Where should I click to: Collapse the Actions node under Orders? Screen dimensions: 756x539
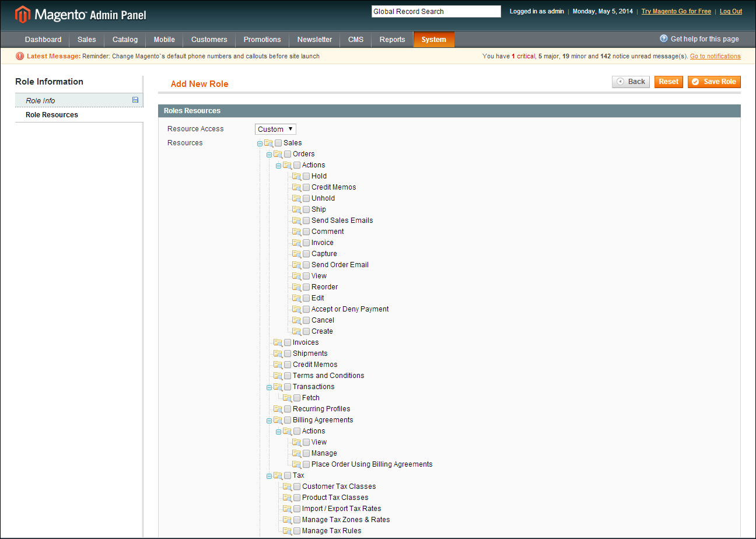pyautogui.click(x=278, y=166)
